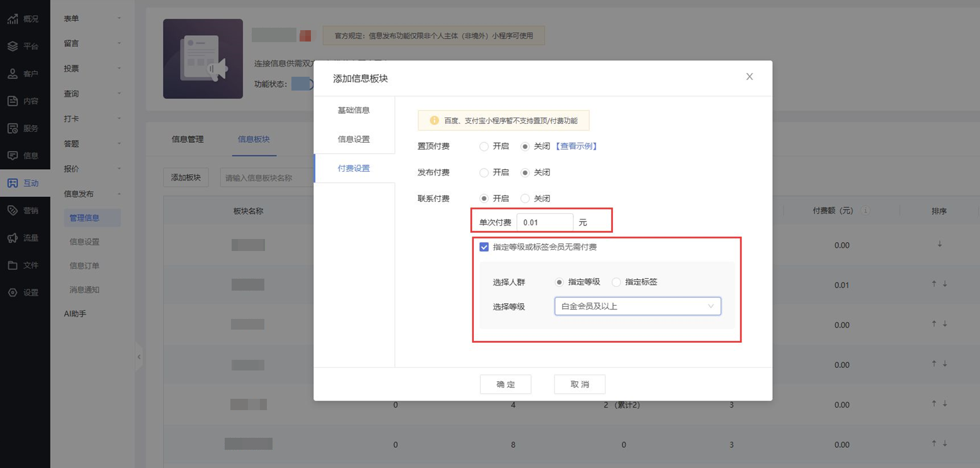The height and width of the screenshot is (468, 980).
Task: Open the 【查看示例】 link
Action: pos(576,147)
